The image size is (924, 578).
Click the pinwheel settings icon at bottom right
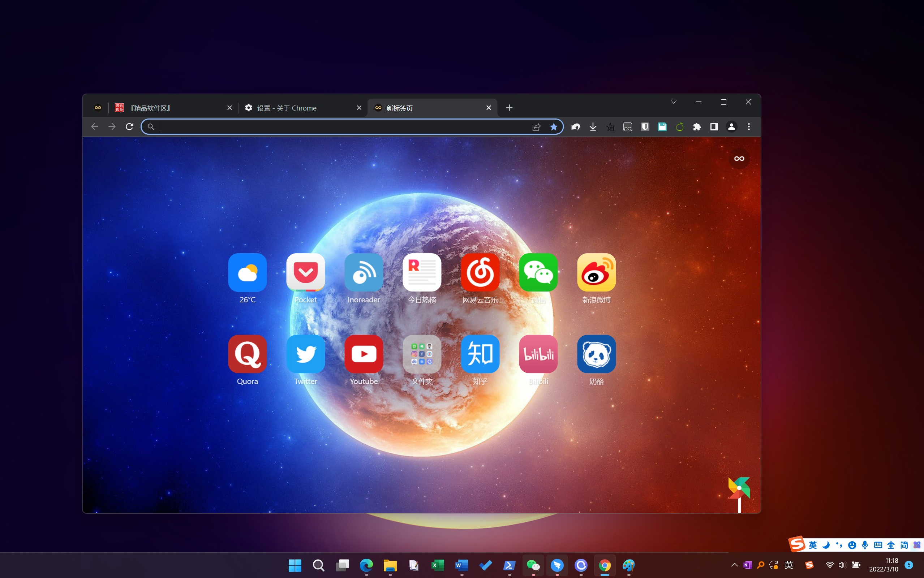click(x=739, y=488)
